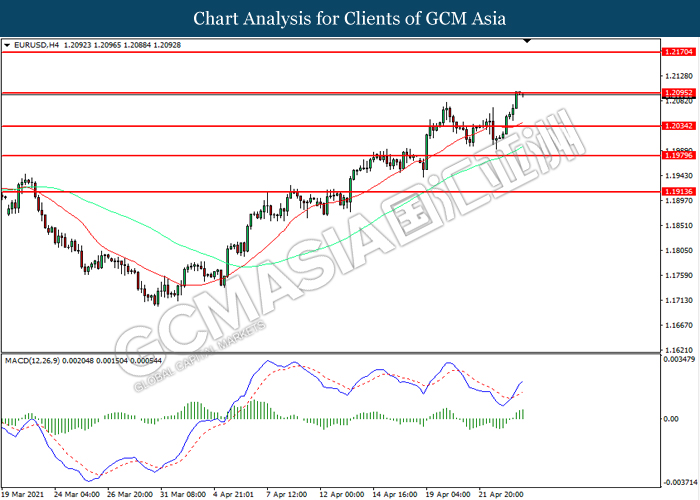Click the EURUSD,H4 chart dropdown arrow

[7, 45]
